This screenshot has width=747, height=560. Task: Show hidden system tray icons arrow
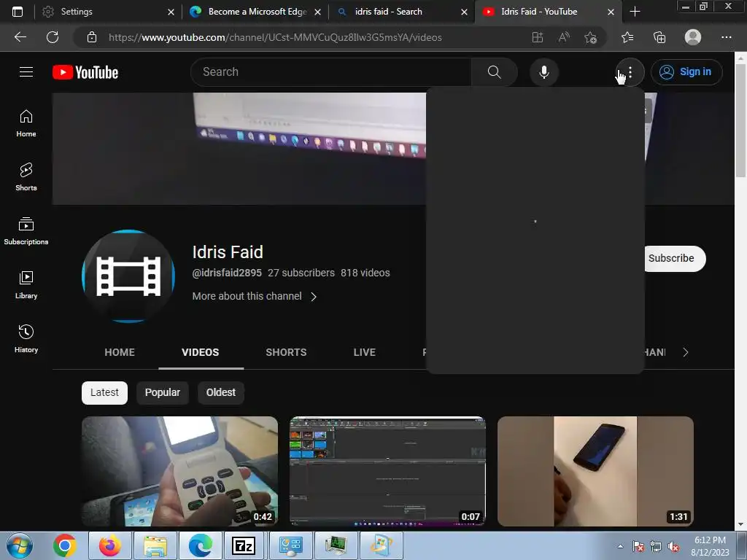(x=620, y=546)
